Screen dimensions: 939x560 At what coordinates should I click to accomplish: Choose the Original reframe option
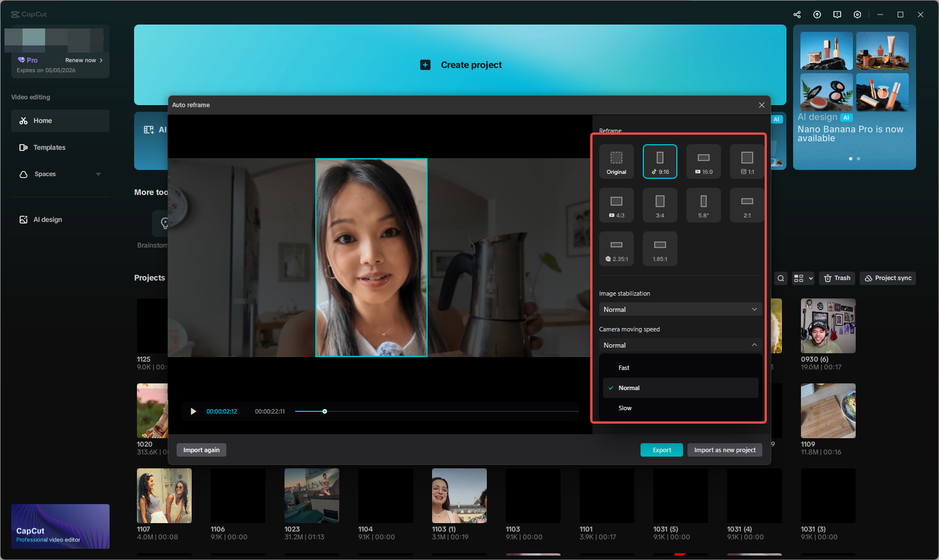tap(616, 162)
